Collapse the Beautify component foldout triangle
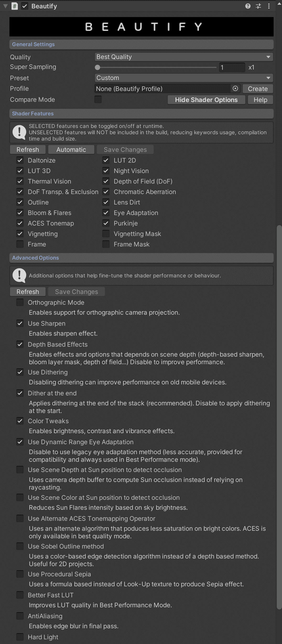The height and width of the screenshot is (644, 282). tap(5, 6)
